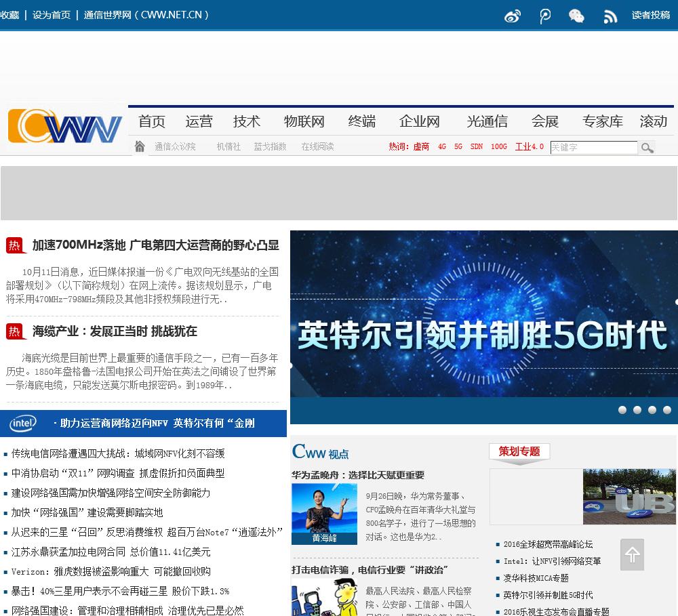Open Intel:让NFV引领网络变革 topic link
This screenshot has height=616, width=678.
(x=552, y=562)
